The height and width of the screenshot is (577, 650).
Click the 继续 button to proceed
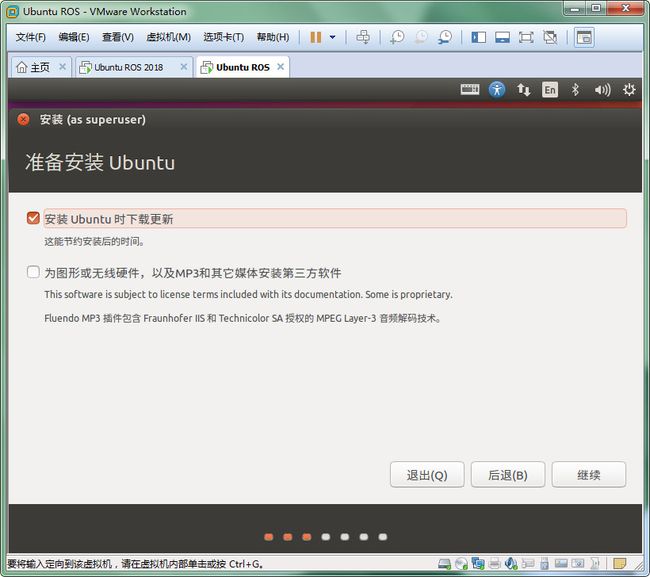click(x=589, y=475)
